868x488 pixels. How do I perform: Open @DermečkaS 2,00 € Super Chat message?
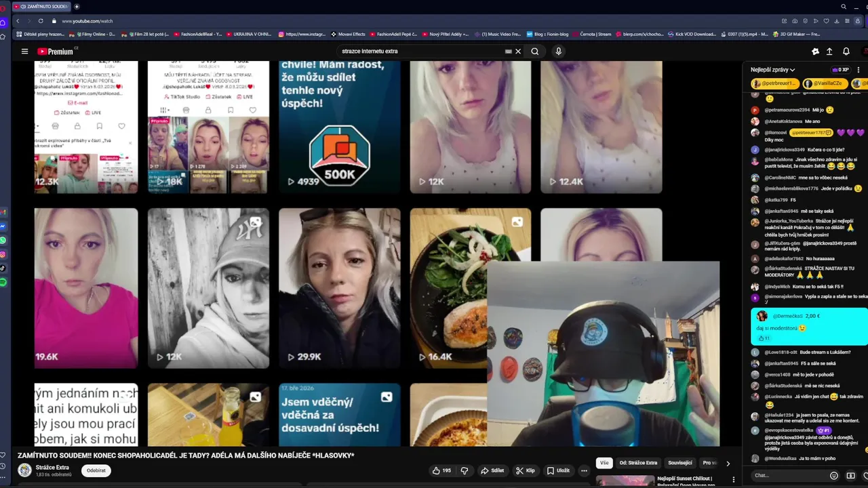(809, 325)
